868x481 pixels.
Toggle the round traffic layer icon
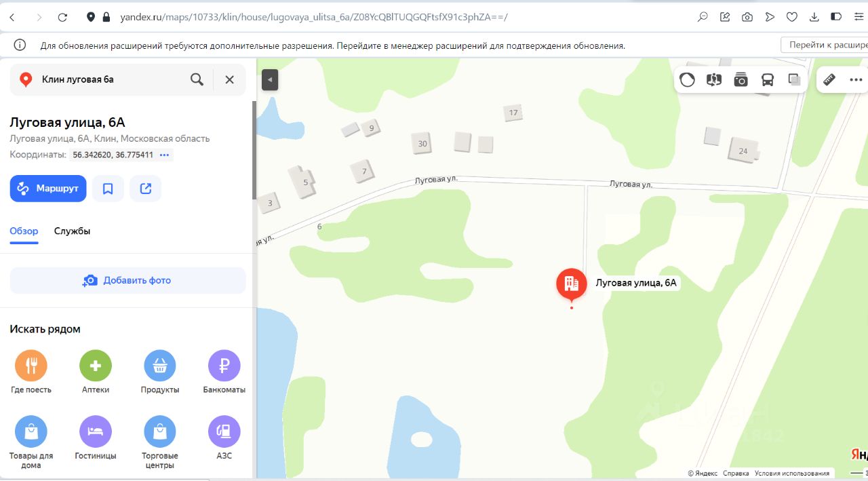687,80
